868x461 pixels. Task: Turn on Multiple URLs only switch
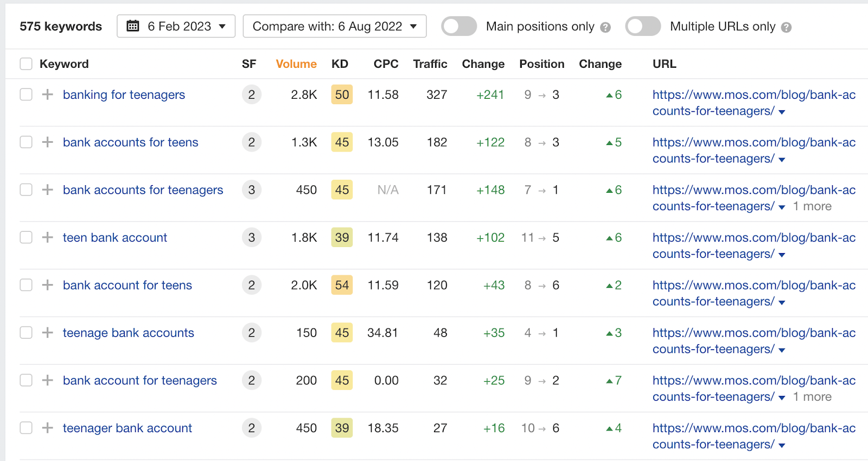[x=643, y=26]
